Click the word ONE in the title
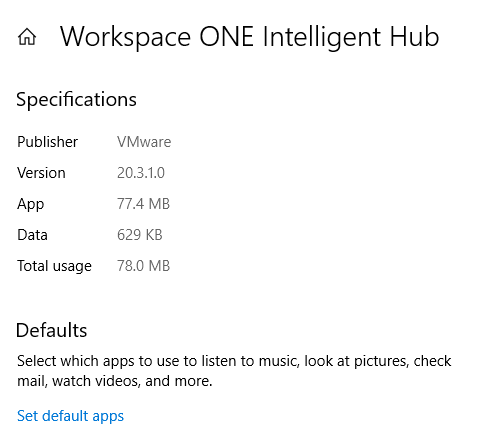The height and width of the screenshot is (447, 489). click(x=226, y=37)
